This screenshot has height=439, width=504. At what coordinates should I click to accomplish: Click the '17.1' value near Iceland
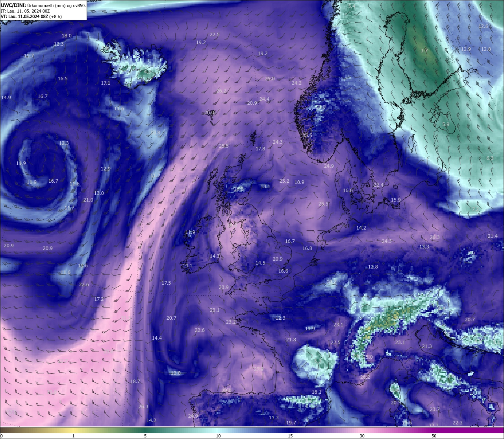point(106,83)
